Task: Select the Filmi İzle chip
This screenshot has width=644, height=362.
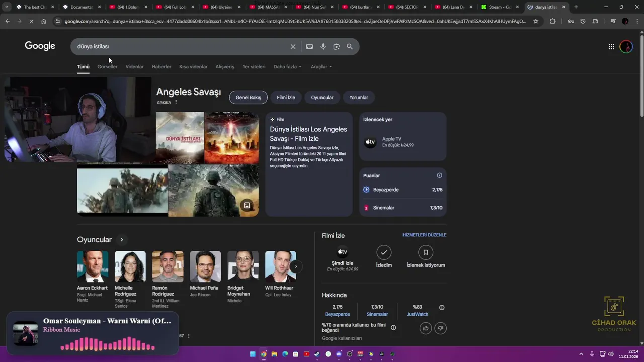Action: [x=286, y=97]
